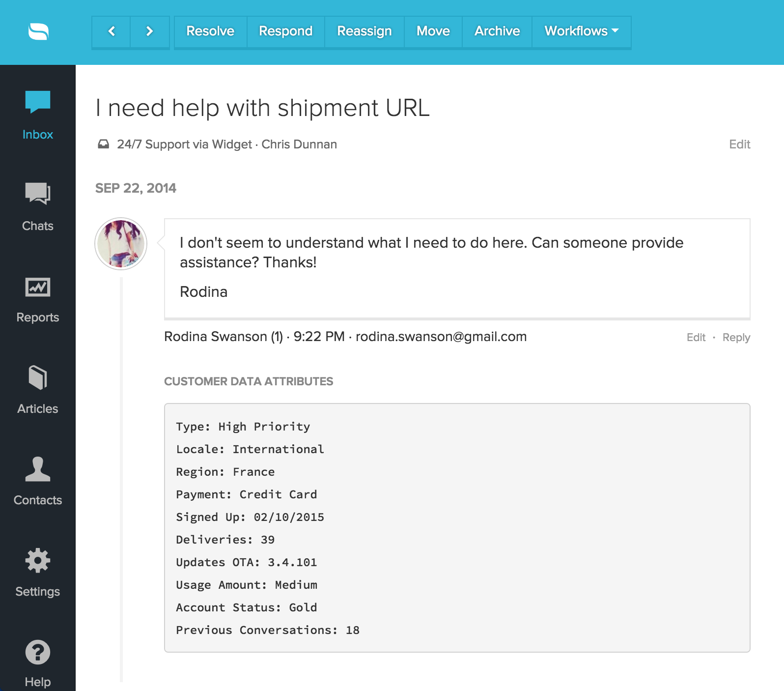Click Move in the toolbar

point(433,31)
